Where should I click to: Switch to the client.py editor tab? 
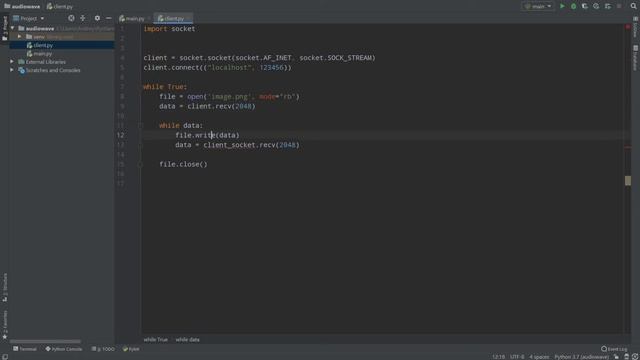[x=172, y=18]
